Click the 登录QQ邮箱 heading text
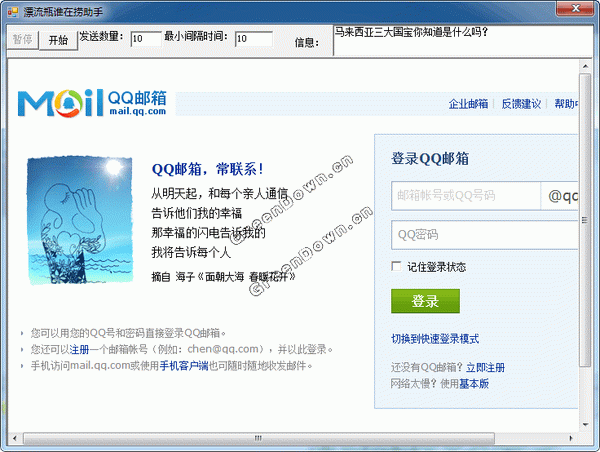 coord(430,158)
